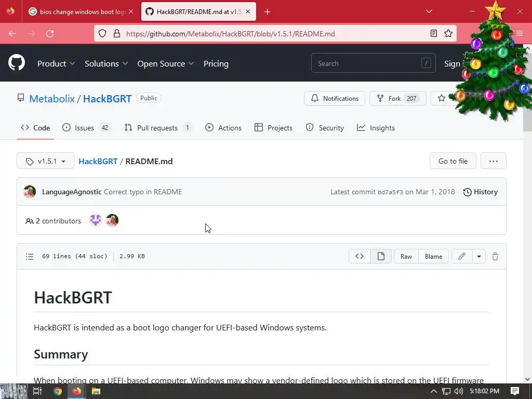This screenshot has width=532, height=399.
Task: Star the HackBGRT repository
Action: pyautogui.click(x=442, y=98)
